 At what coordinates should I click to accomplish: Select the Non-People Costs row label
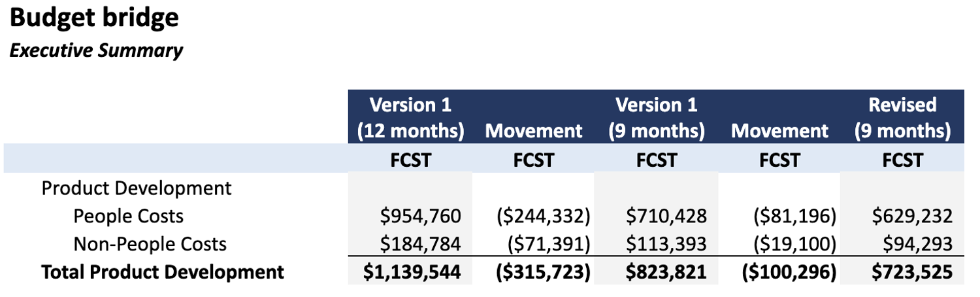[x=150, y=244]
